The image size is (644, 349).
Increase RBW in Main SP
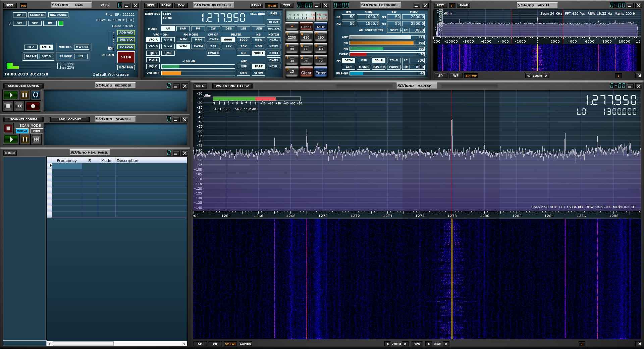click(446, 344)
